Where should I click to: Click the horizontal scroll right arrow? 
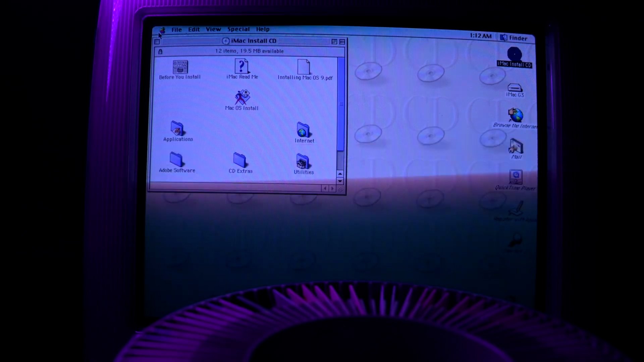tap(332, 189)
